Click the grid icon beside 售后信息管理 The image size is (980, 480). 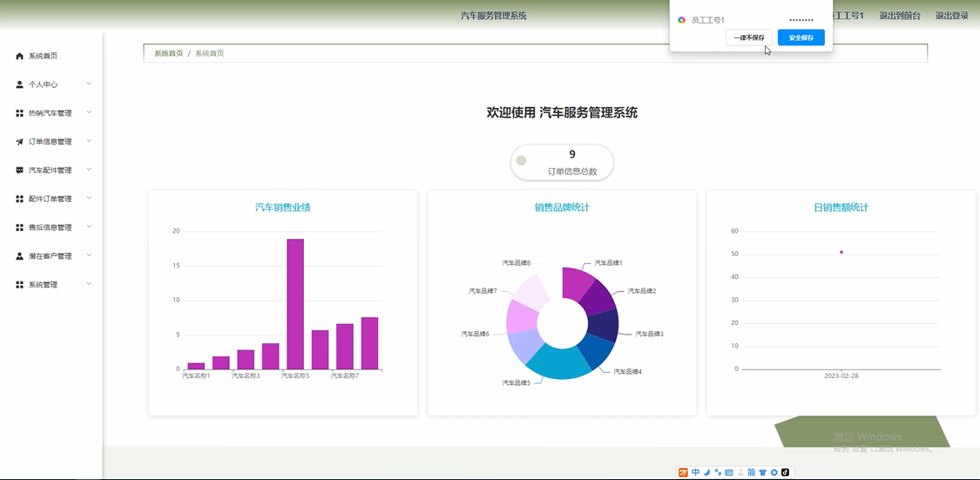point(19,227)
